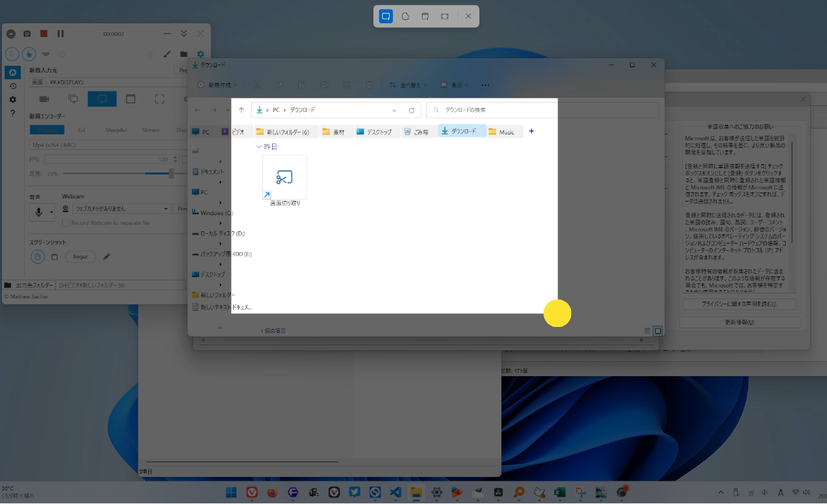Open Captura recent history tab
Image resolution: width=827 pixels, height=504 pixels.
click(12, 86)
